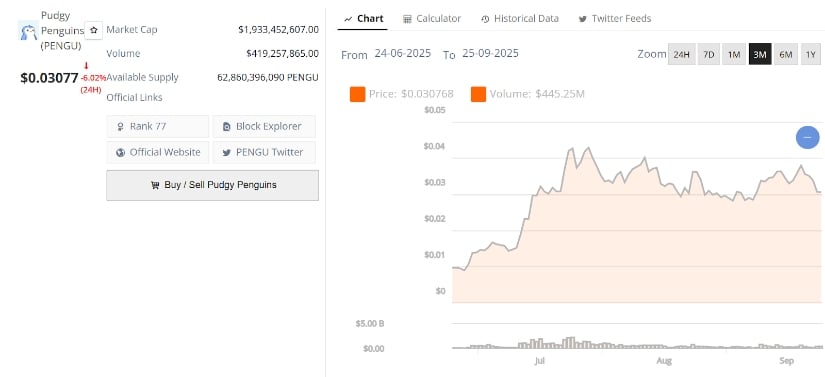Screen dimensions: 825x377
Task: Click the blue round minus button on chart
Action: pyautogui.click(x=807, y=137)
